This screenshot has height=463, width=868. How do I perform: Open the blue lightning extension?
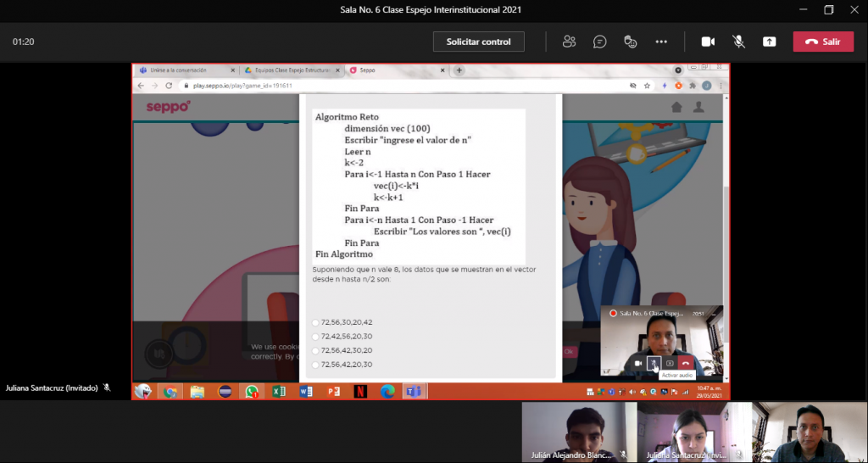pos(665,86)
